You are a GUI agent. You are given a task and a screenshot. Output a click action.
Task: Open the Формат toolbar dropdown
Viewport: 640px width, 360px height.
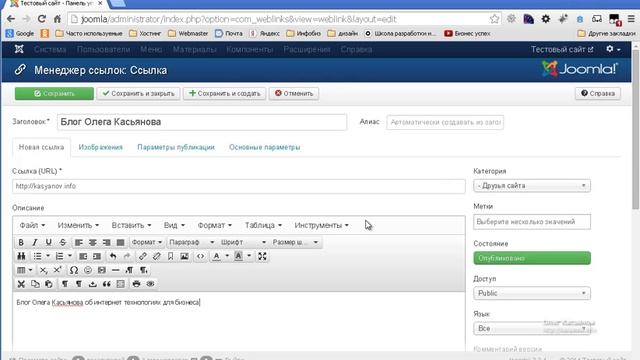click(x=147, y=242)
